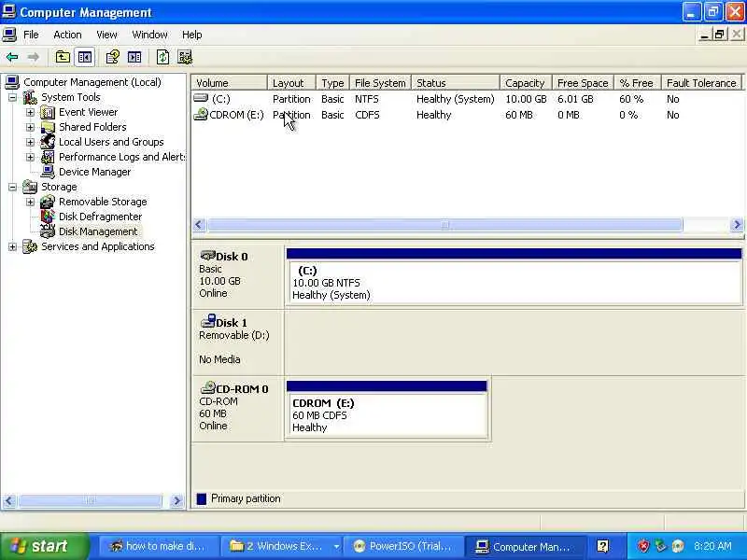The image size is (747, 560).
Task: Expand Performance Logs and Alerts node
Action: 30,157
